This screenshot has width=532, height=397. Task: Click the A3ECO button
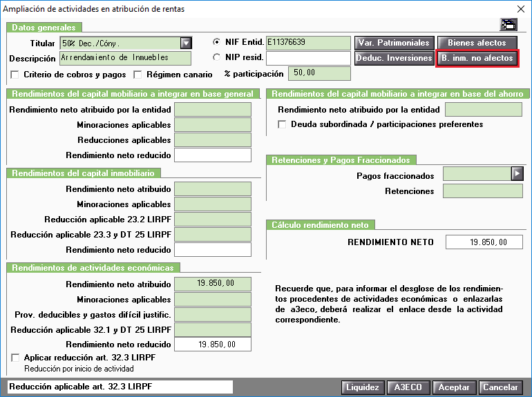[x=408, y=387]
